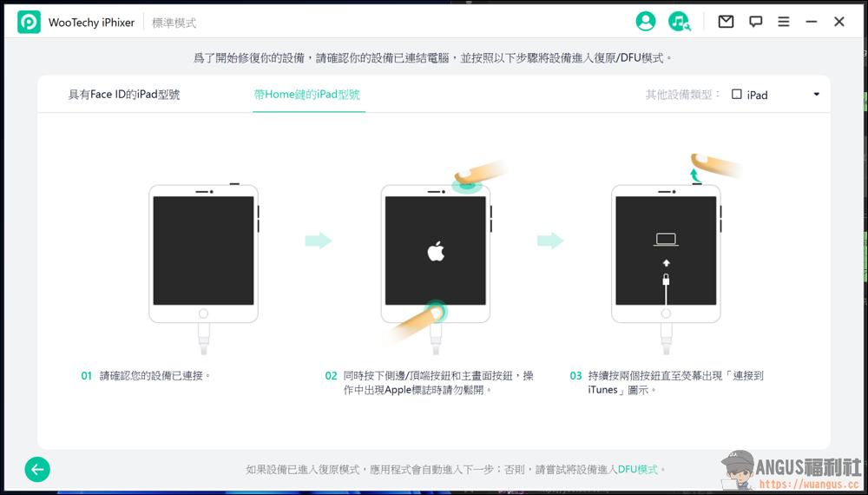Open the chat support icon
The width and height of the screenshot is (868, 495).
coord(756,22)
